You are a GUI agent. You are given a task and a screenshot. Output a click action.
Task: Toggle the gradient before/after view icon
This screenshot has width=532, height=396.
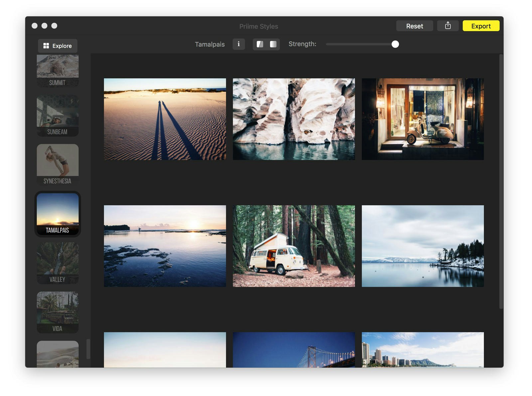[x=273, y=44]
